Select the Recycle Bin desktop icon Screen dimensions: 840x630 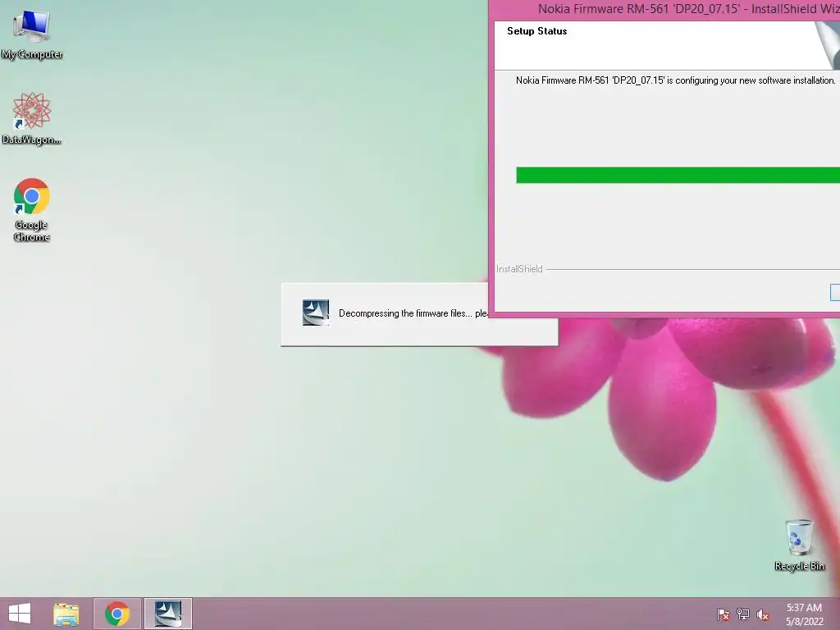(x=799, y=545)
